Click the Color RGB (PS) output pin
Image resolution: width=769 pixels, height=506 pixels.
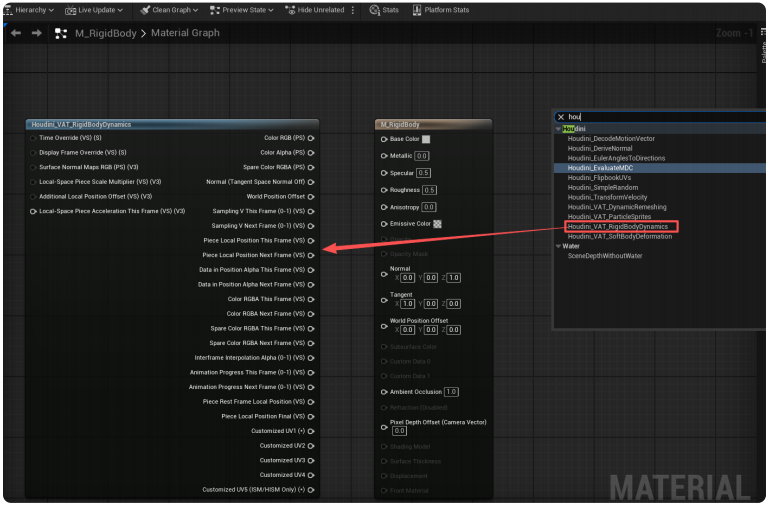point(311,138)
